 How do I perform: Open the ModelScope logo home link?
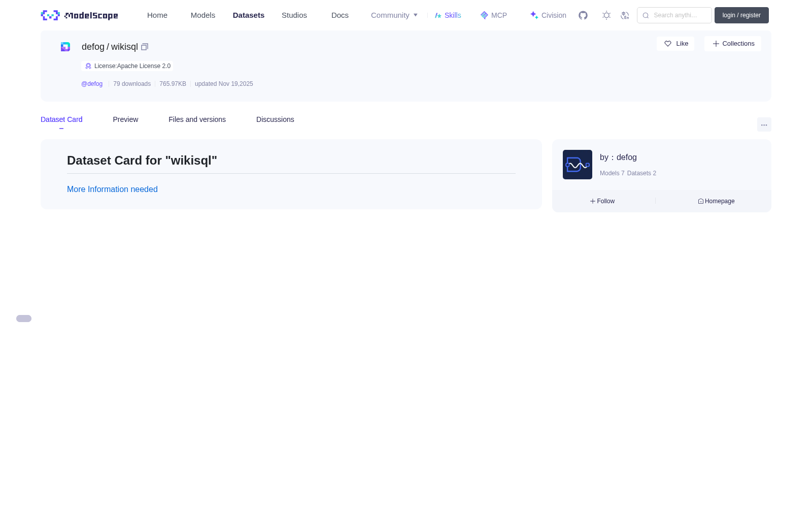80,15
